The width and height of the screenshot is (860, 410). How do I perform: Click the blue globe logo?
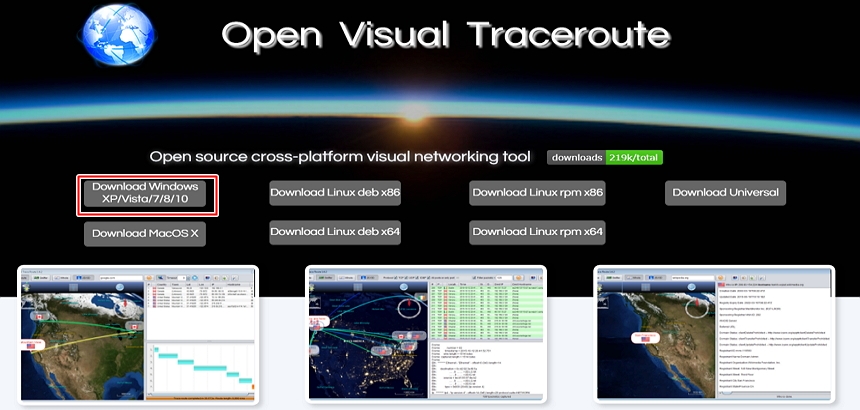118,35
